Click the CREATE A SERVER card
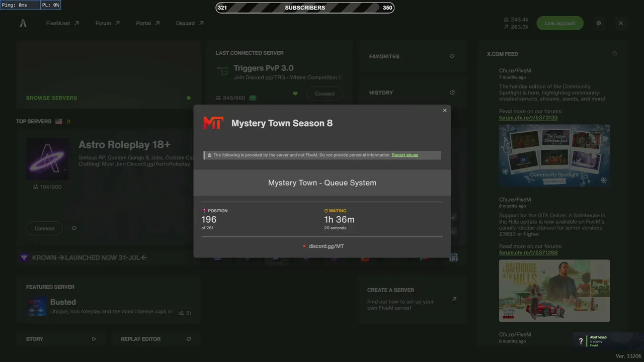The image size is (644, 362). [x=412, y=300]
